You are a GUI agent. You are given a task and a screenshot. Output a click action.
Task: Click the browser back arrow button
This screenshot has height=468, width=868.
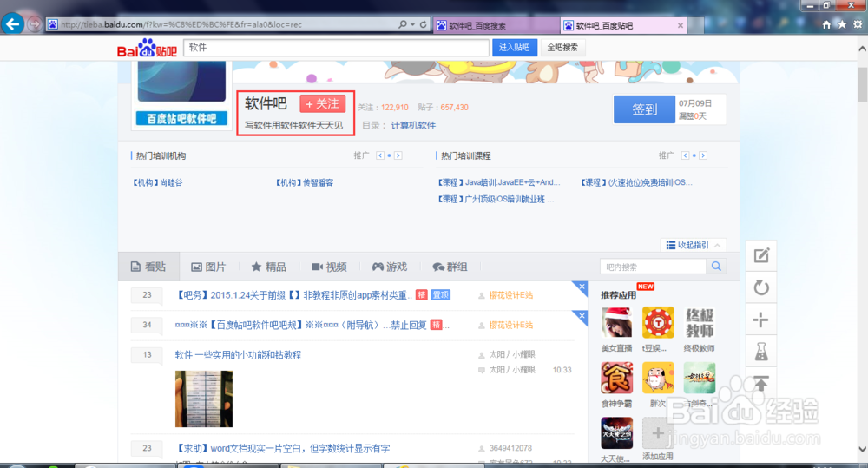(12, 23)
